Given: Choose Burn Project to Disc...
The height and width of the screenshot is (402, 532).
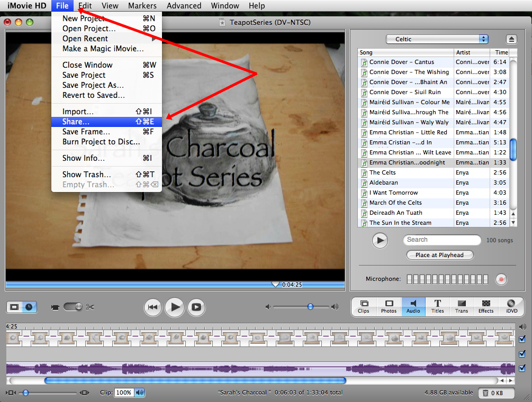Looking at the screenshot, I should [x=106, y=142].
